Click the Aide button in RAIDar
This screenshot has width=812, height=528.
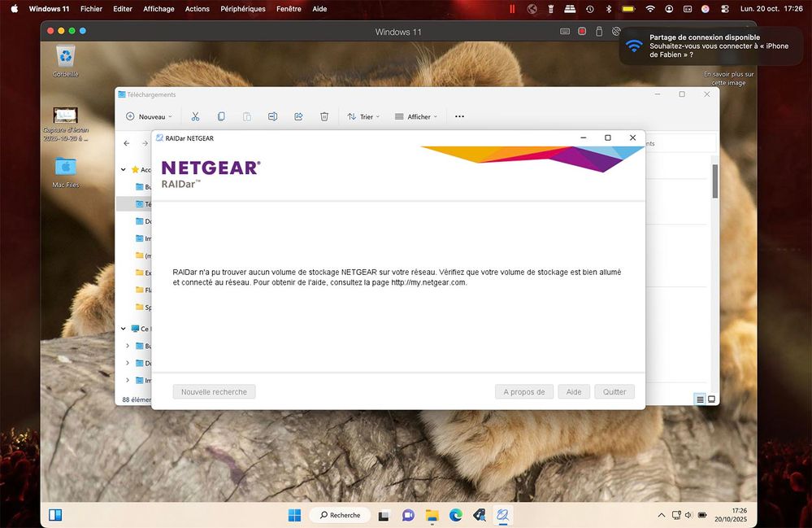573,391
